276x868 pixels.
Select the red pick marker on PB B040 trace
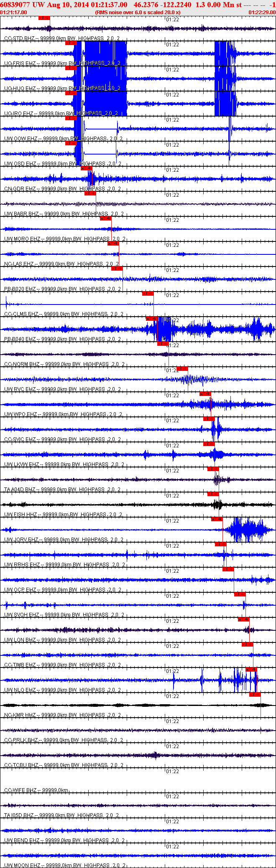[151, 319]
